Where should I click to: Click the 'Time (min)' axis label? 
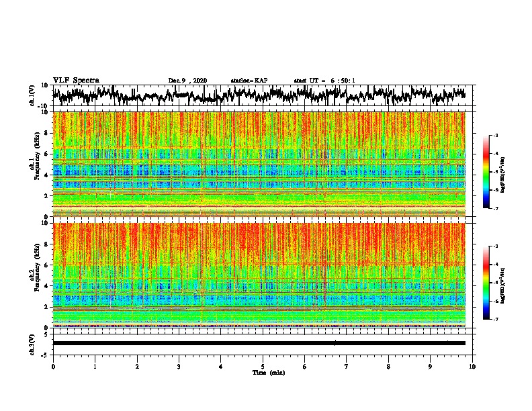[x=269, y=373]
